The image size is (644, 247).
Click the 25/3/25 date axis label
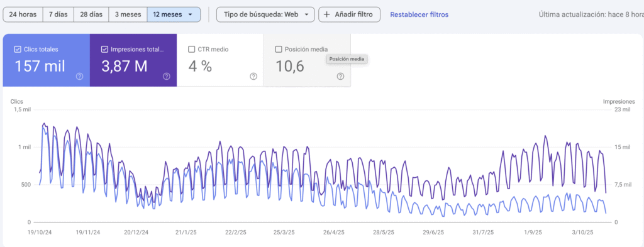[284, 232]
